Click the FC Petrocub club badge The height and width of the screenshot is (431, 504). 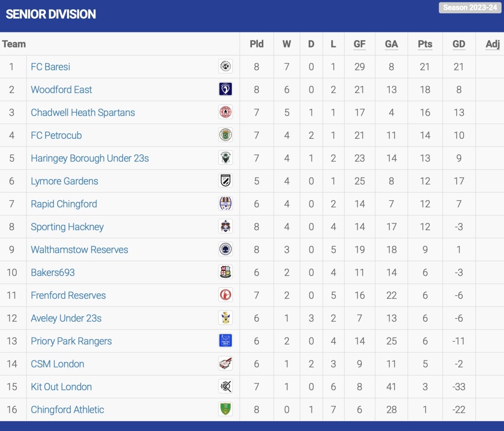point(225,135)
